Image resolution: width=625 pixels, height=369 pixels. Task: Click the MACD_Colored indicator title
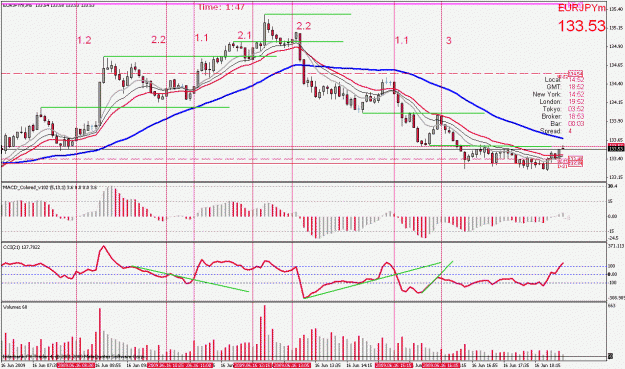coord(49,187)
